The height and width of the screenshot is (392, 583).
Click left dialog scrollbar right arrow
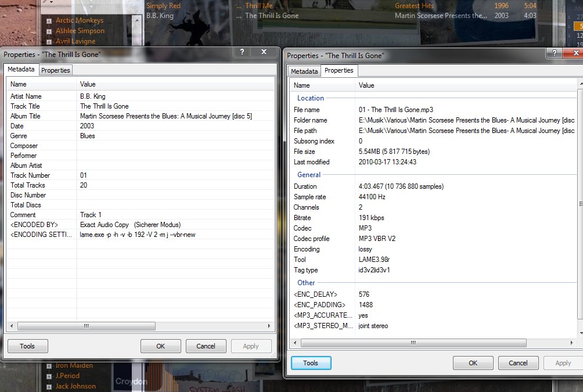(269, 326)
